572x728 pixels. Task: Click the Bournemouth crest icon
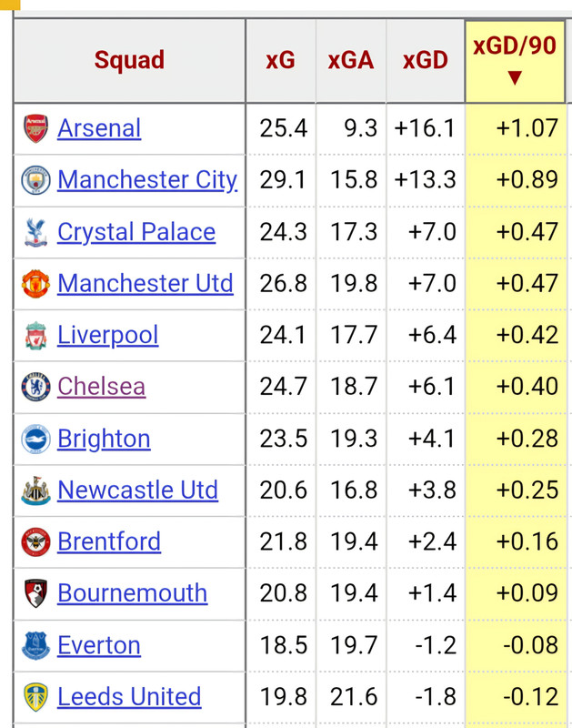(x=35, y=593)
